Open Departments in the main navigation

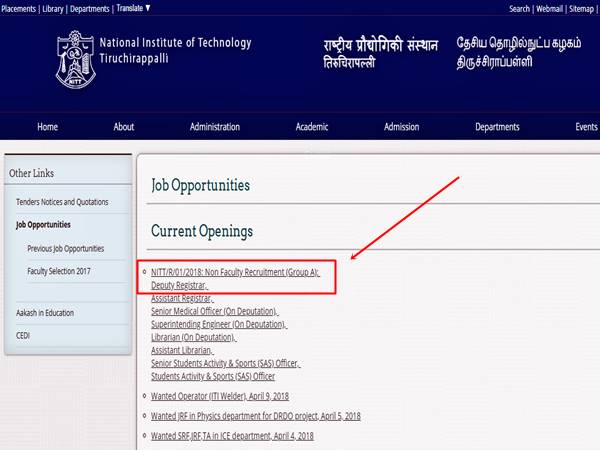click(x=497, y=127)
